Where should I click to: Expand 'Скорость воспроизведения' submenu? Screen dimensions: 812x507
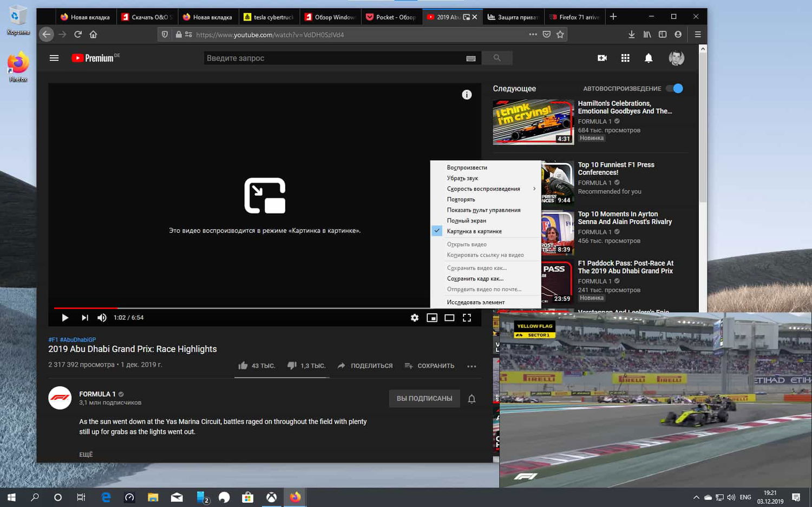(483, 189)
